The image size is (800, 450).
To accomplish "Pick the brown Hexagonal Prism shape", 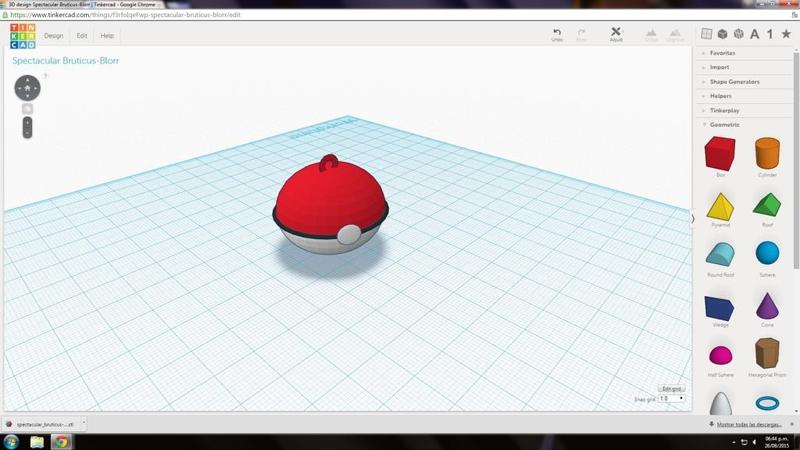I will click(x=767, y=353).
